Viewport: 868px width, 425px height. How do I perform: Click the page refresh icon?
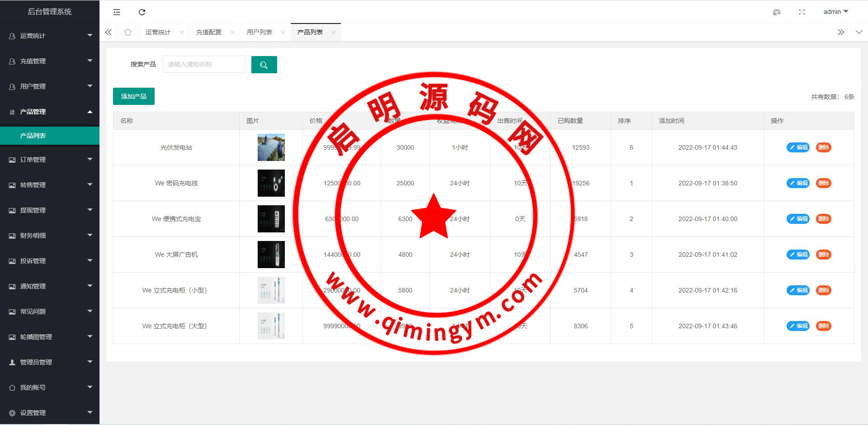(x=142, y=12)
